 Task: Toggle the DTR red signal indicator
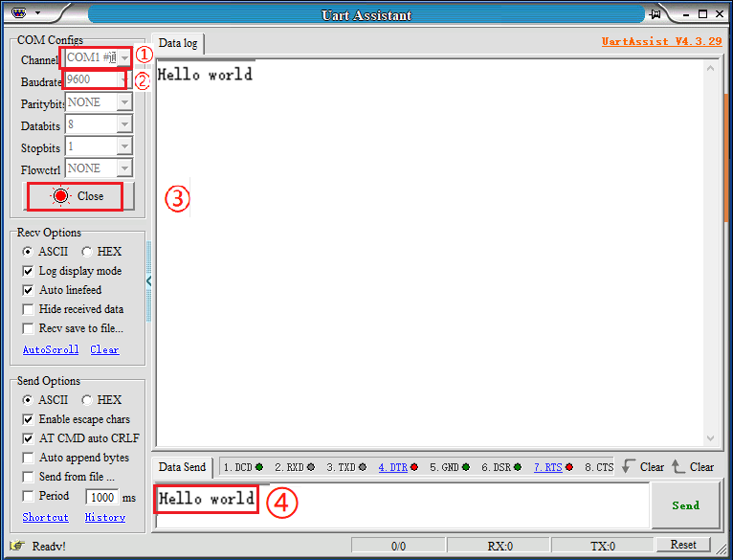click(x=414, y=467)
